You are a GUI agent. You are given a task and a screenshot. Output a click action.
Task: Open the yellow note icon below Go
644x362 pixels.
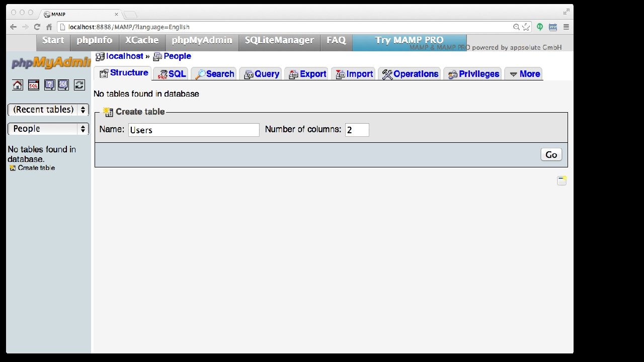tap(562, 180)
